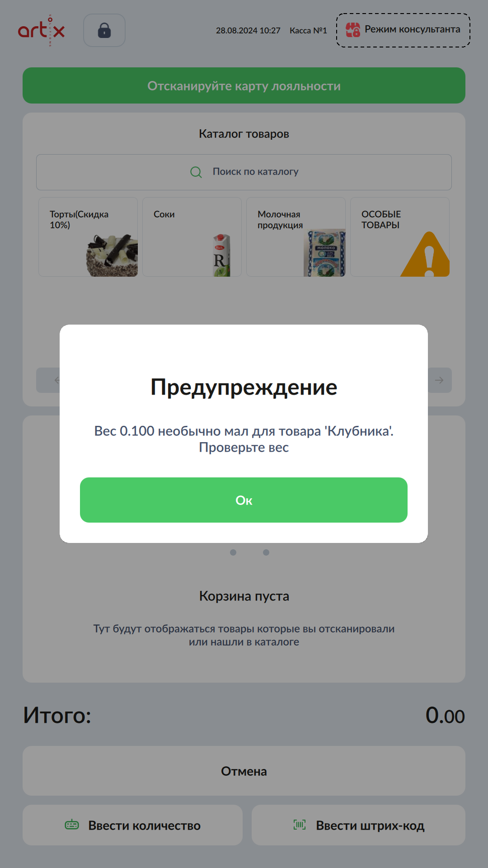The width and height of the screenshot is (488, 868).
Task: Confirm the warning with Ок
Action: (x=244, y=500)
